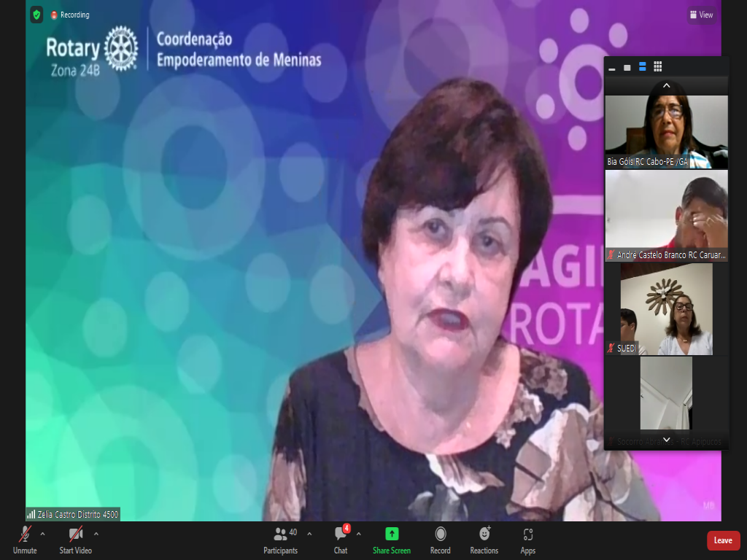Open the Participants panel
The height and width of the screenshot is (560, 747).
pyautogui.click(x=281, y=538)
